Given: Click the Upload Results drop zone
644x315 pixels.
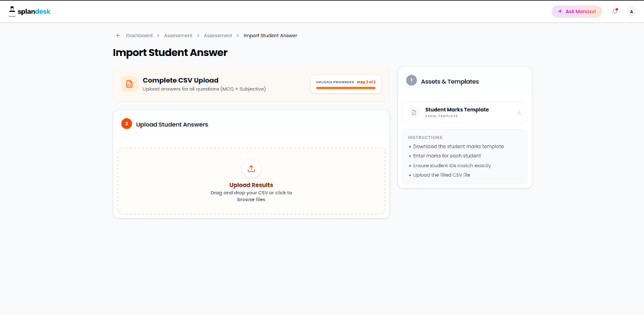Looking at the screenshot, I should (252, 181).
